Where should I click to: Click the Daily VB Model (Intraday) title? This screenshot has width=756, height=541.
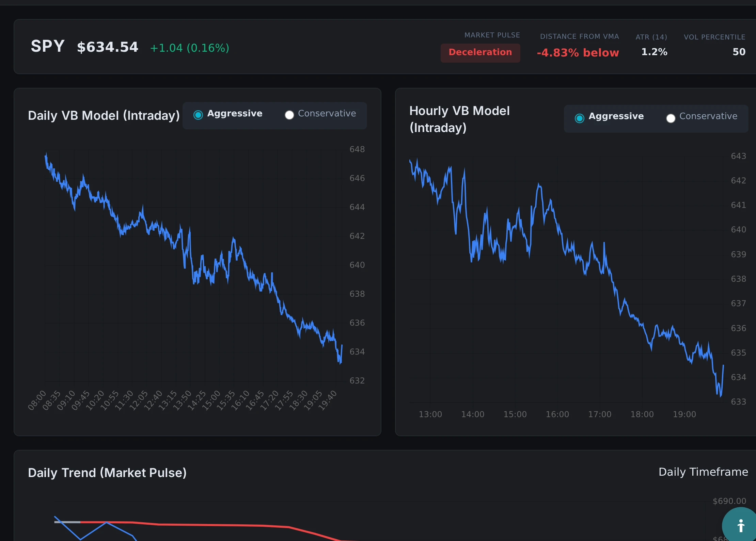(x=104, y=115)
